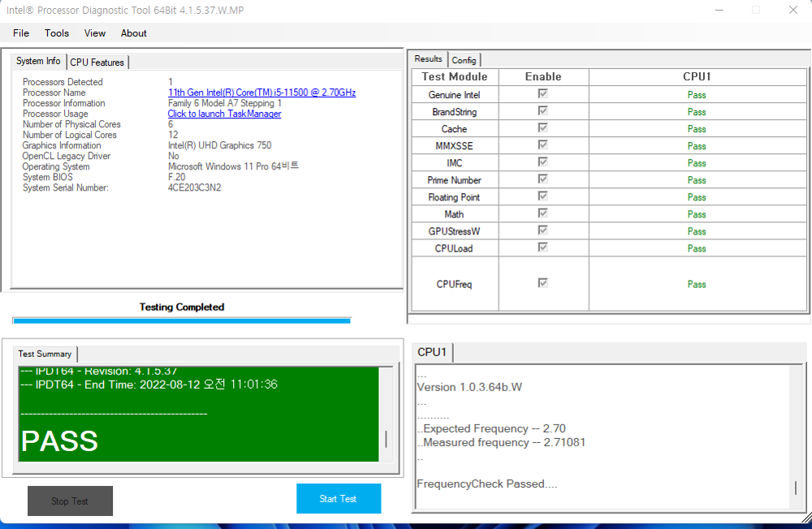
Task: Toggle the Genuine Intel enable checkbox
Action: [x=542, y=93]
